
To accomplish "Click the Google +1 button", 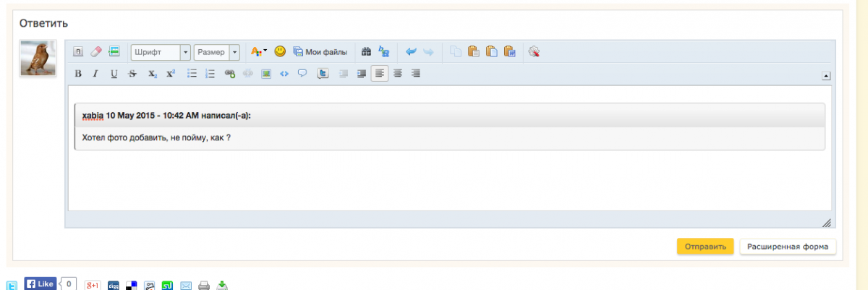I will click(92, 285).
